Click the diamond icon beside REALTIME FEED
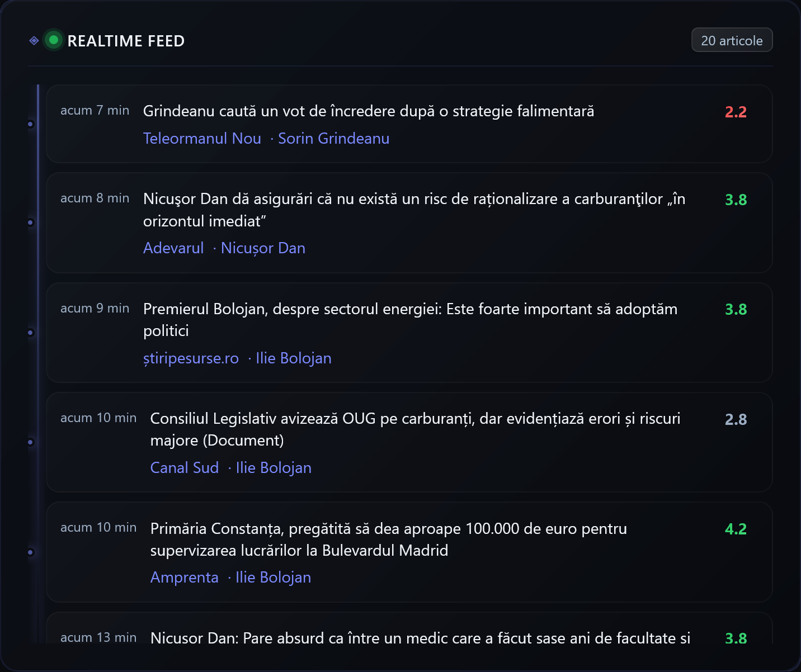 tap(34, 40)
